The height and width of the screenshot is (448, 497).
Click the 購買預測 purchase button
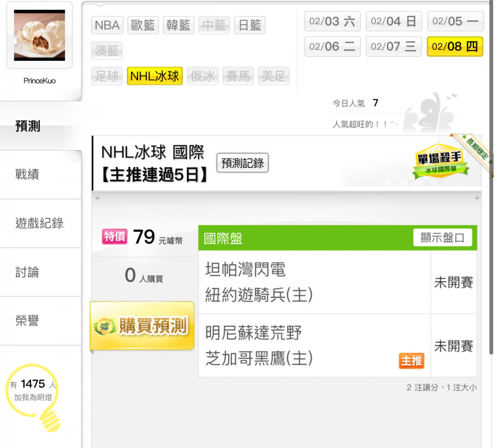142,326
